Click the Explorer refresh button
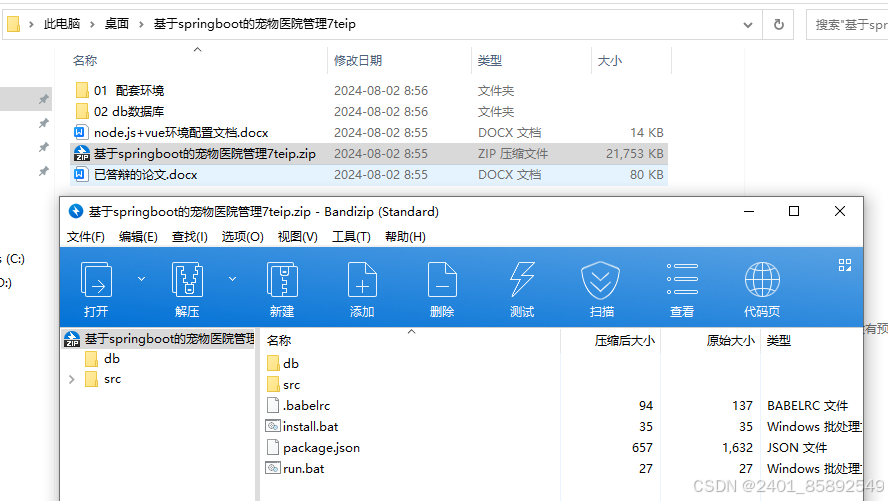888x501 pixels. click(779, 24)
